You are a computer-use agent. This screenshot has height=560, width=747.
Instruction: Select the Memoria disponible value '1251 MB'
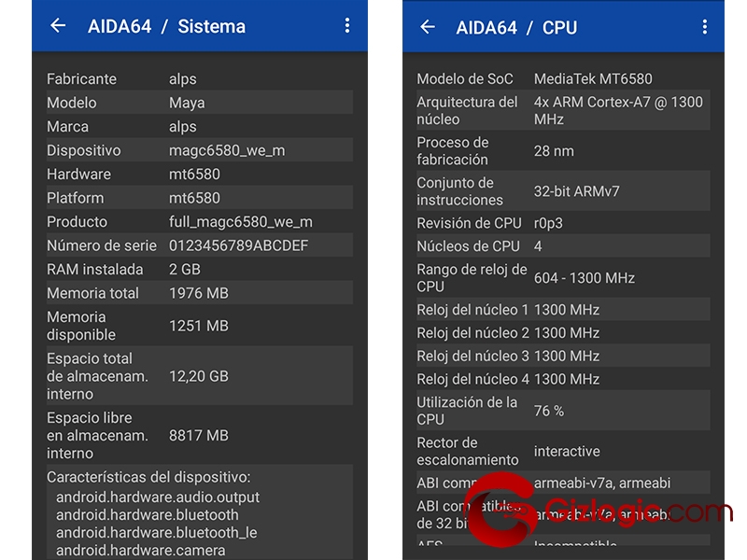point(199,326)
